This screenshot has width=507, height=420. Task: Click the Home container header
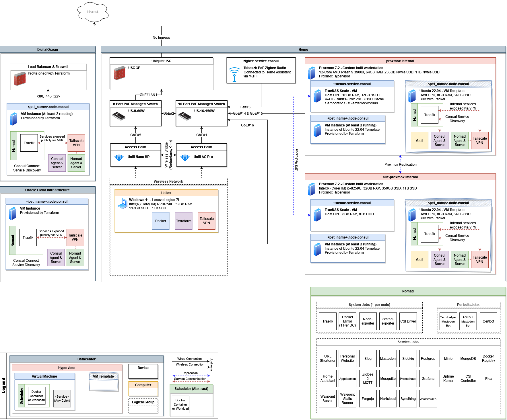(303, 50)
